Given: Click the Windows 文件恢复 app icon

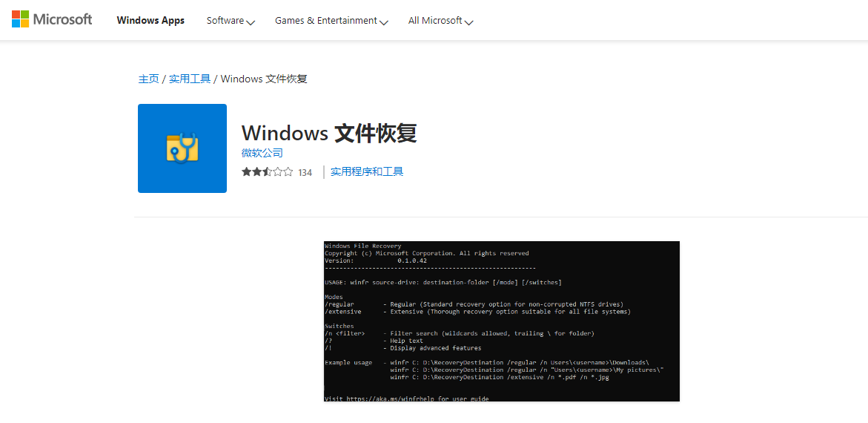Looking at the screenshot, I should click(182, 148).
